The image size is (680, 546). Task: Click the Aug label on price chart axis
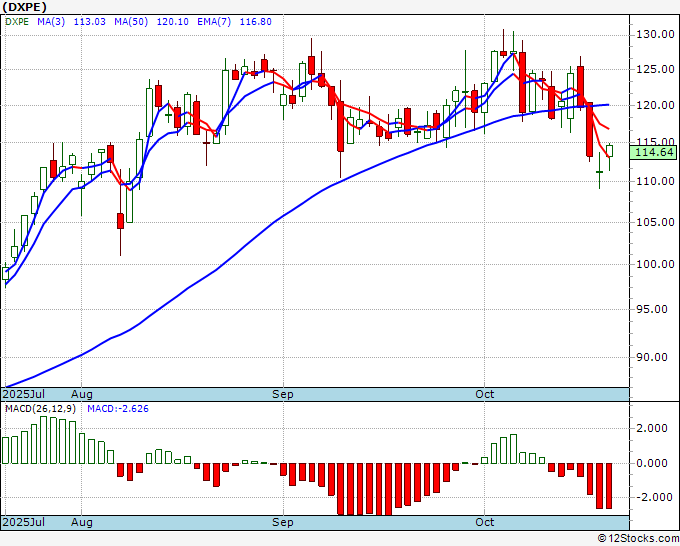point(82,394)
